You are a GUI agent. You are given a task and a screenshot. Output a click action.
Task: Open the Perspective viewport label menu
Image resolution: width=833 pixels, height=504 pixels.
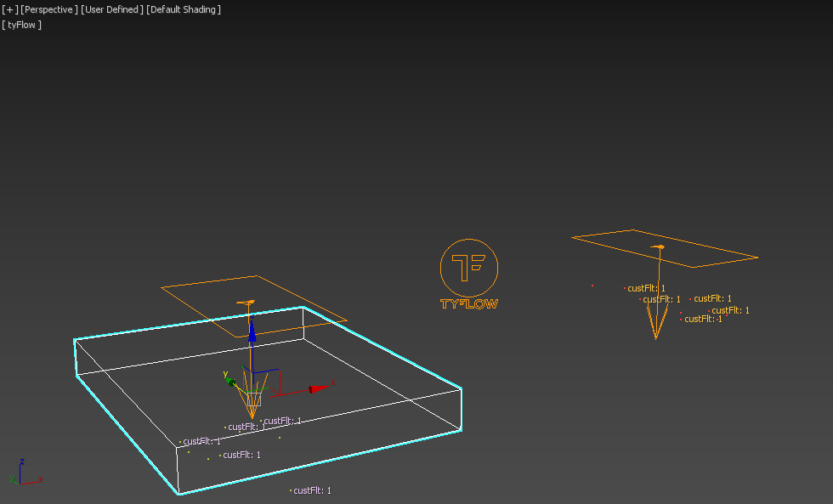[x=48, y=9]
